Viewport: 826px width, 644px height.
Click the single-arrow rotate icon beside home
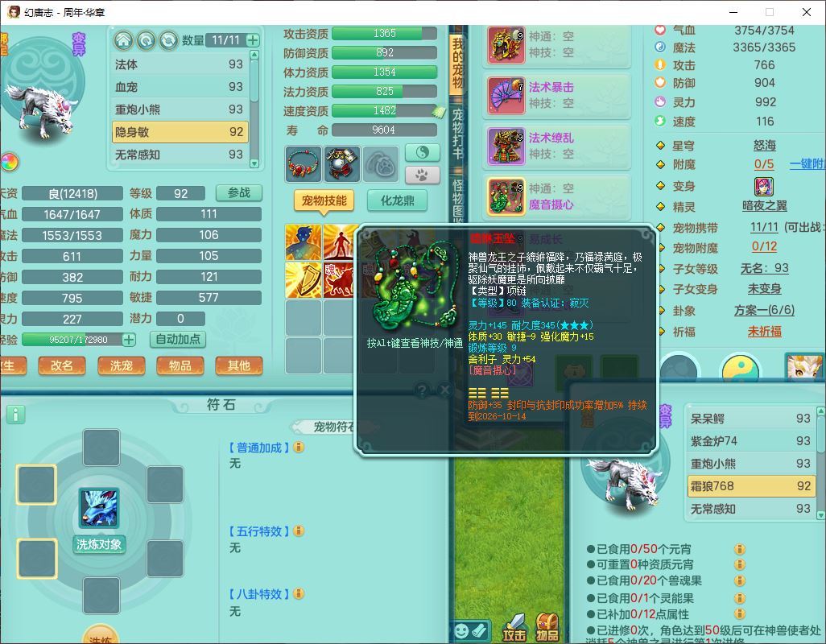point(146,40)
